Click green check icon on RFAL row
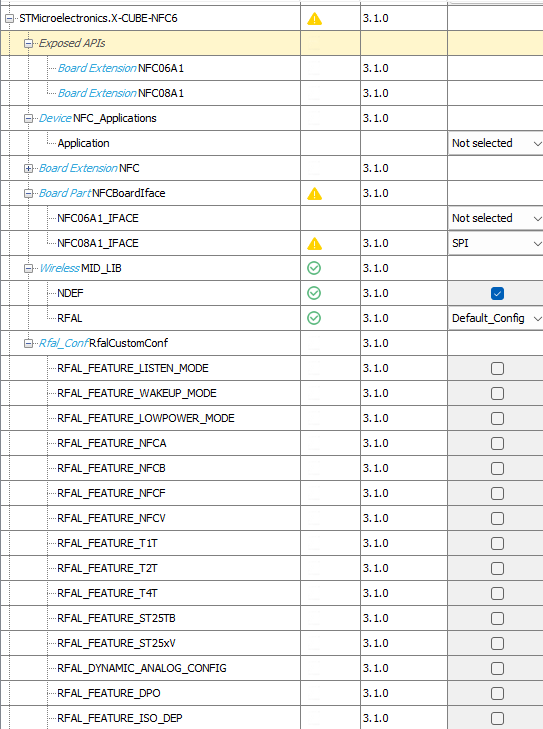 tap(314, 318)
